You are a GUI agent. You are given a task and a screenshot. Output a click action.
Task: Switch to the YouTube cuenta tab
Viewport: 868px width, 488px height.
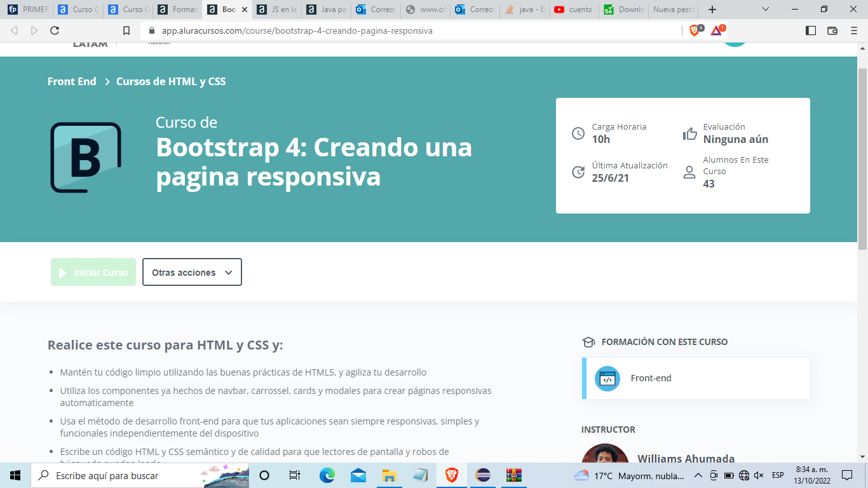[x=574, y=10]
